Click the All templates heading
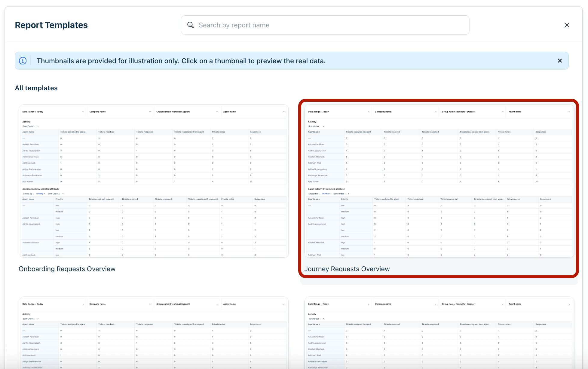This screenshot has width=588, height=369. (x=36, y=88)
